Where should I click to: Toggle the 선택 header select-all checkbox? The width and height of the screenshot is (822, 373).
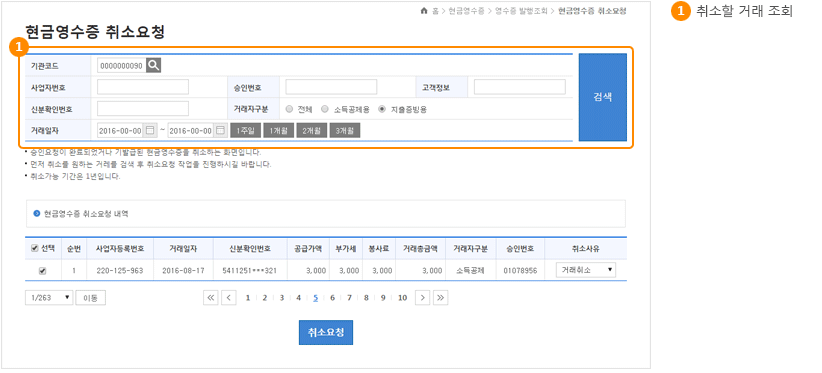pos(34,248)
